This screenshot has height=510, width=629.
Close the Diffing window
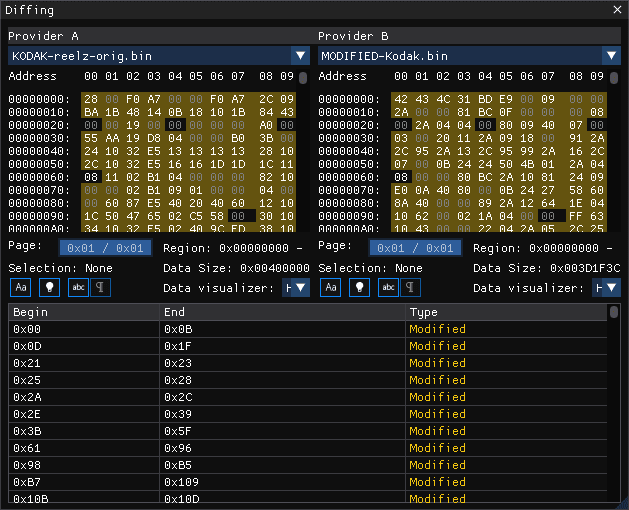tap(617, 10)
